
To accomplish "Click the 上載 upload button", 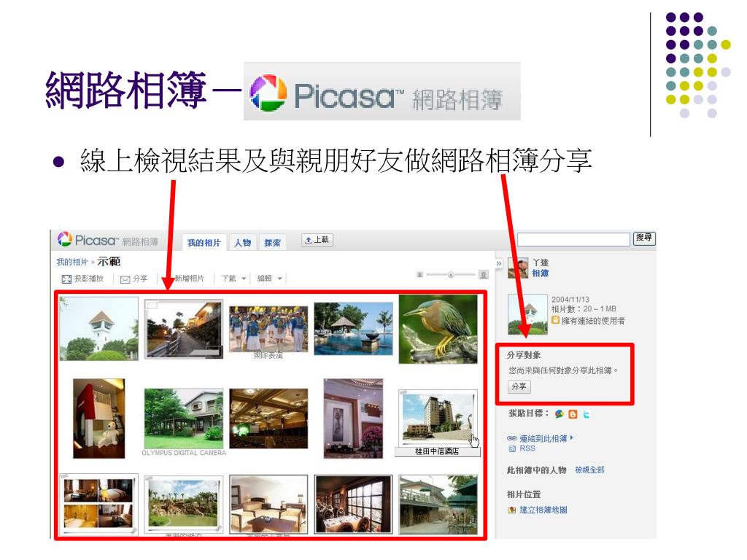I will 317,240.
